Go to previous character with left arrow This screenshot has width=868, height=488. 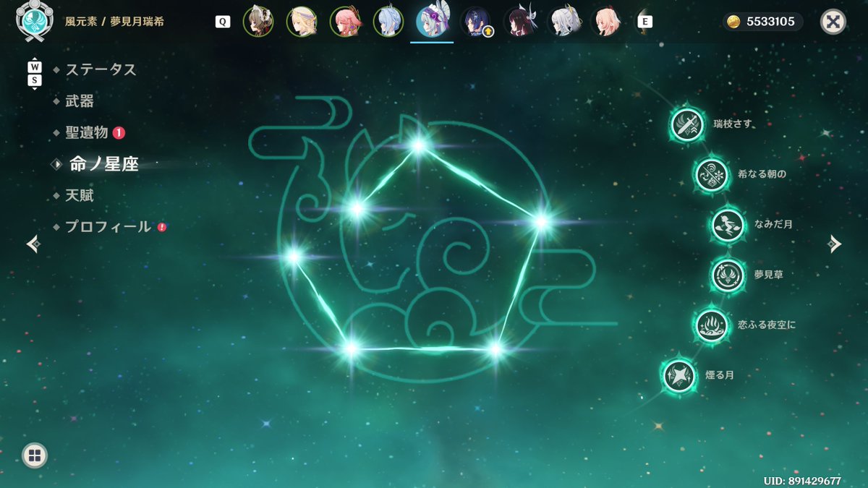pyautogui.click(x=33, y=244)
